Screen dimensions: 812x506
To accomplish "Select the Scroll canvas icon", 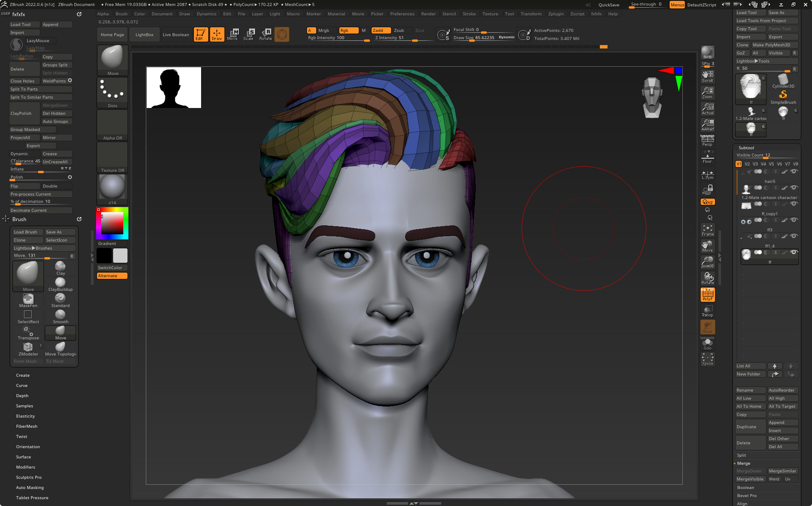I will coord(707,77).
